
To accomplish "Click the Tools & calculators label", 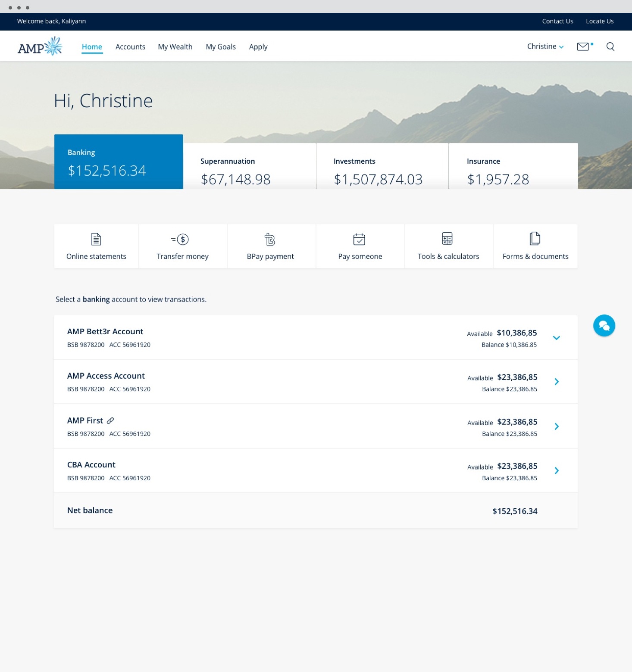I will click(x=448, y=256).
